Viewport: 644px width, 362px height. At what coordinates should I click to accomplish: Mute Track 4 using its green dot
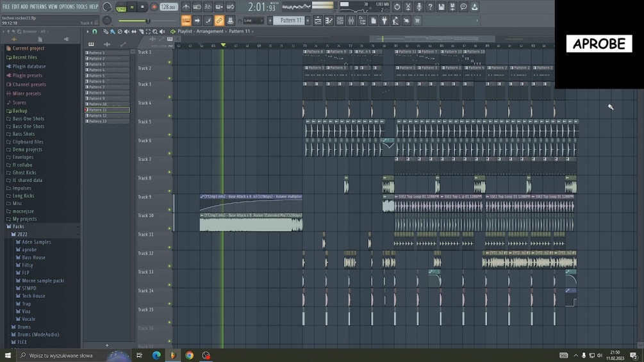tap(169, 116)
